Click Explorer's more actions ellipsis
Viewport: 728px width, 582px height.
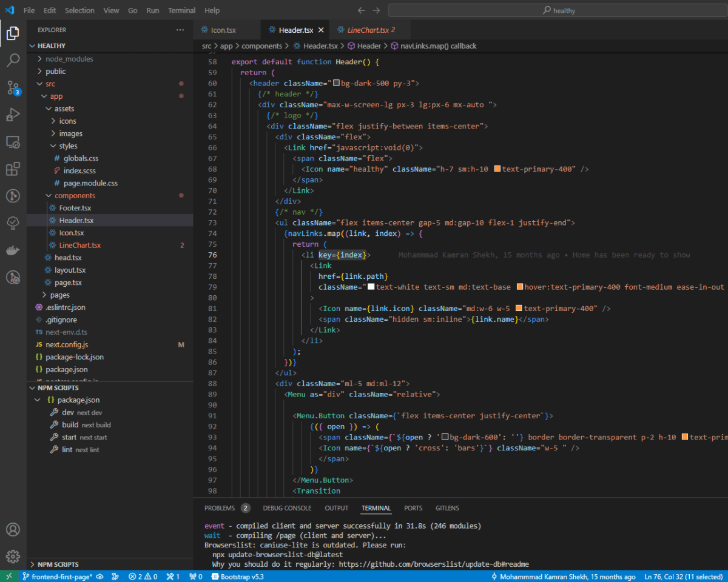[x=180, y=30]
